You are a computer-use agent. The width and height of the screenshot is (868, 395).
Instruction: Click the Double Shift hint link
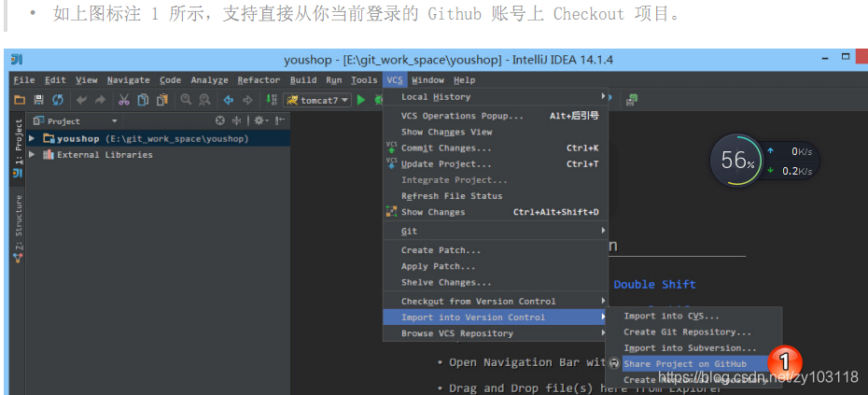(655, 284)
